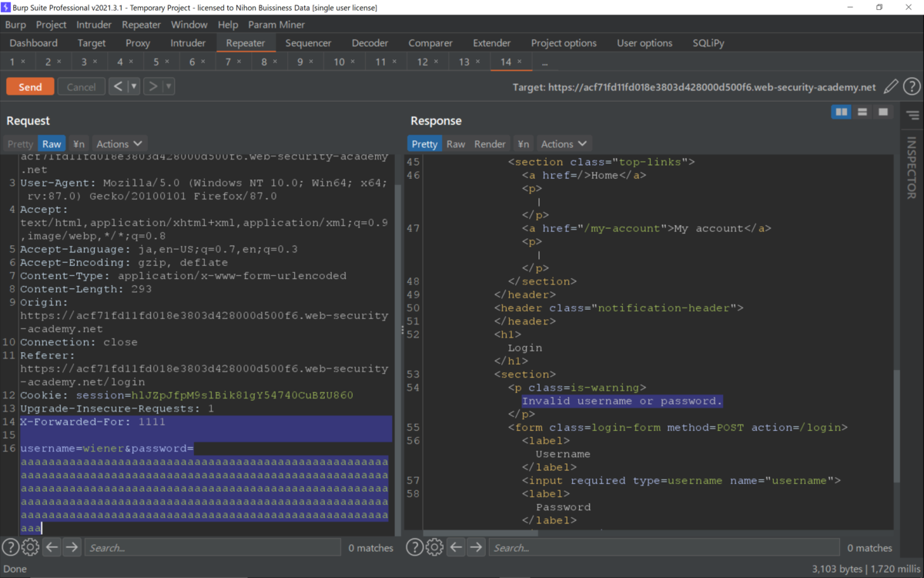Click the Cancel button
This screenshot has width=924, height=578.
click(81, 86)
